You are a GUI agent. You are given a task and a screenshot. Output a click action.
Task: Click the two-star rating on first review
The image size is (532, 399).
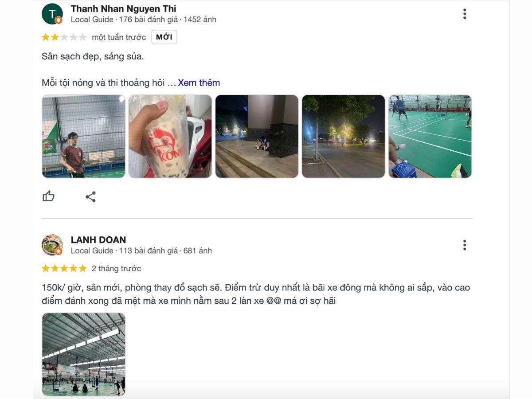[64, 37]
